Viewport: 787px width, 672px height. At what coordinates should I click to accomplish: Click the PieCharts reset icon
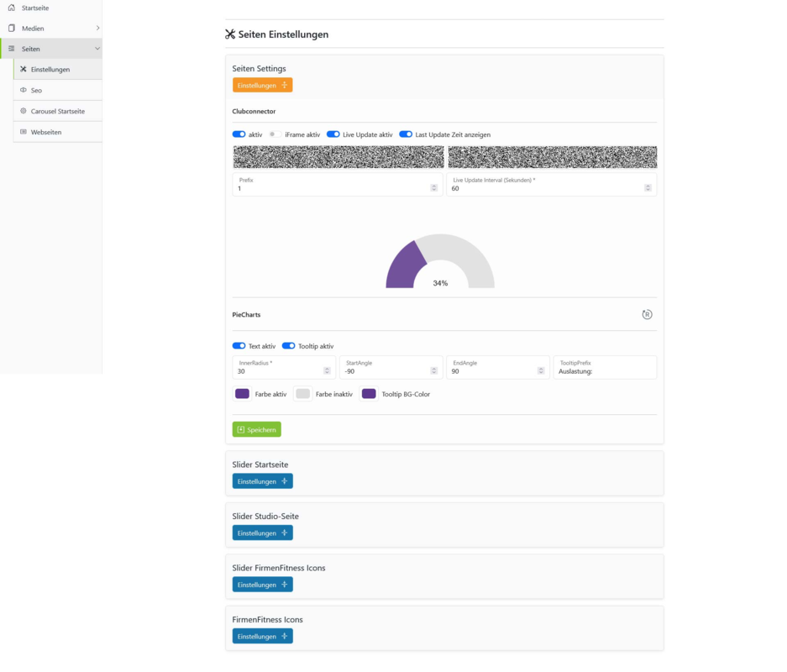[x=647, y=315]
